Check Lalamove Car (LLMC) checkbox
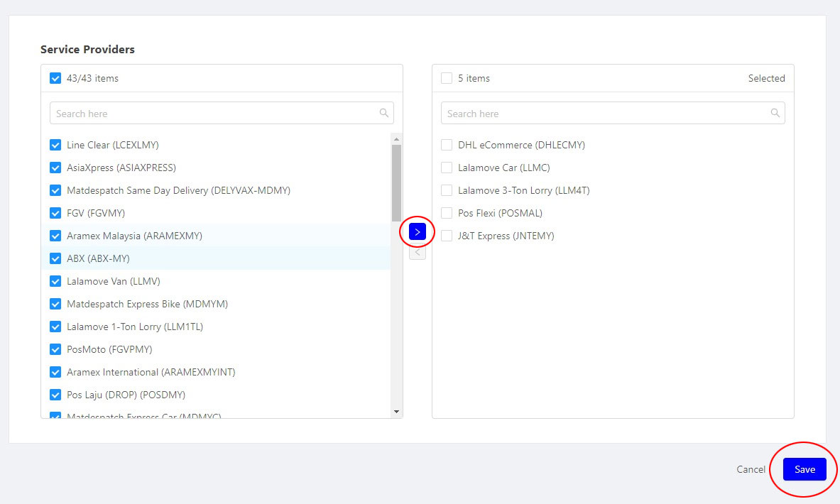The height and width of the screenshot is (504, 840). [446, 168]
